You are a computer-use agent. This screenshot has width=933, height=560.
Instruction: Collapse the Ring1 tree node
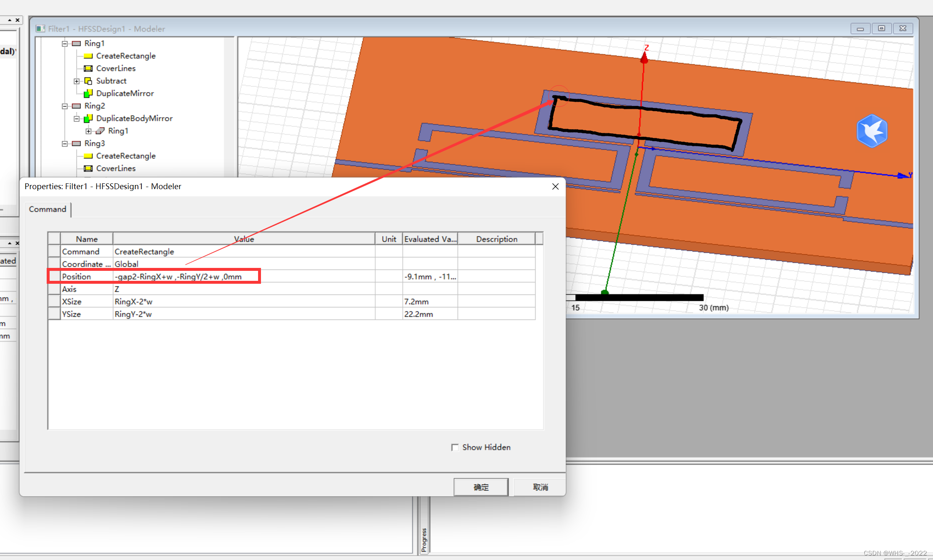(65, 43)
